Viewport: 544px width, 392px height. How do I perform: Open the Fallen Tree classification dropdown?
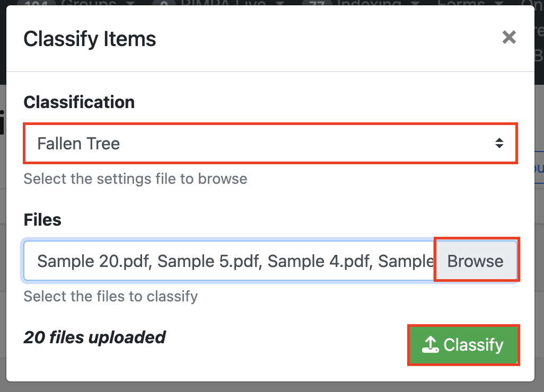[269, 143]
